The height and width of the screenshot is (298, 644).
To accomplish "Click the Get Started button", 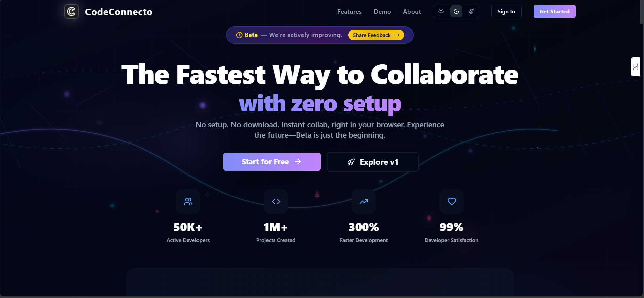I will pyautogui.click(x=554, y=11).
